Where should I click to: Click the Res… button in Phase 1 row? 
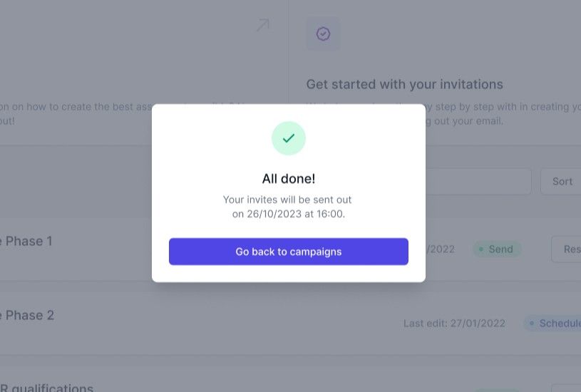tap(567, 249)
